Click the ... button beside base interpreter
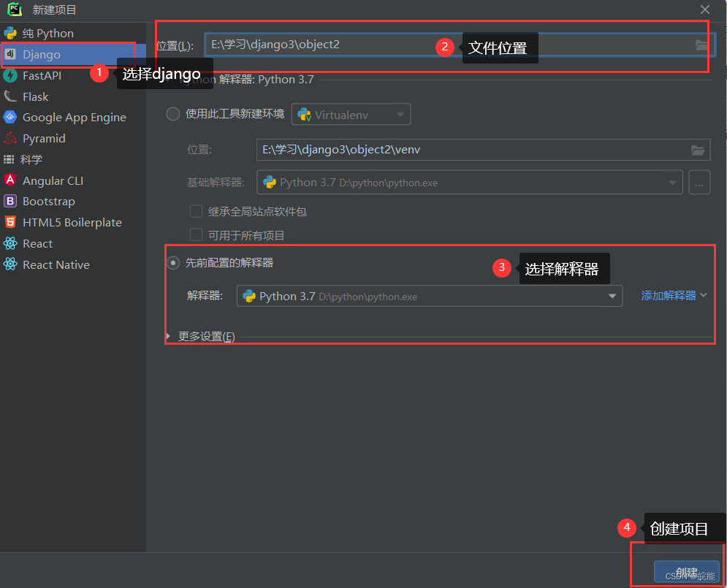The height and width of the screenshot is (588, 727). click(x=699, y=183)
